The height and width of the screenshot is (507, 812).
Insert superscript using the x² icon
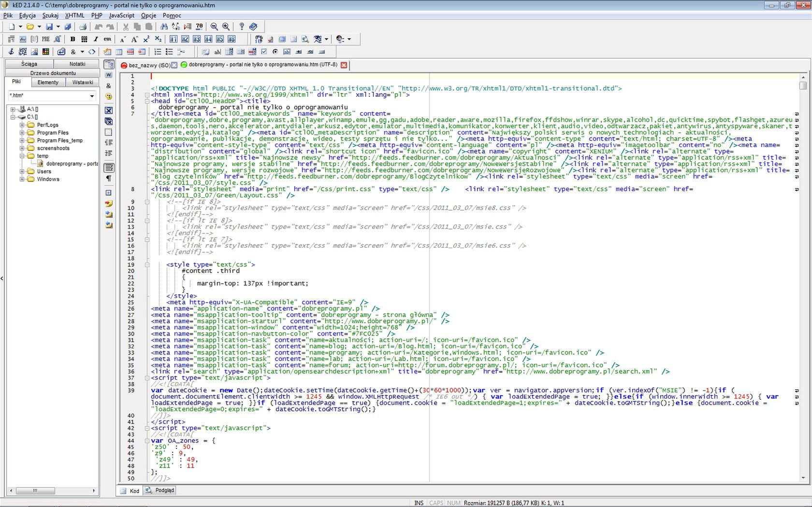(146, 39)
